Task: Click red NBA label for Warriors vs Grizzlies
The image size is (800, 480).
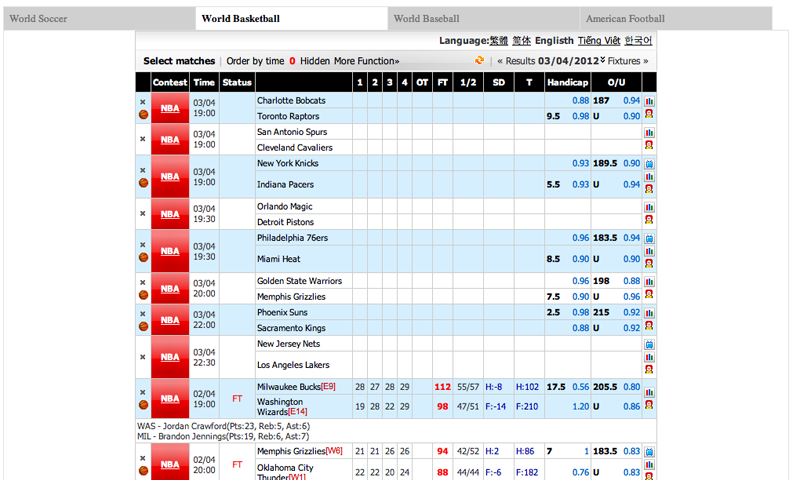Action: pyautogui.click(x=170, y=288)
